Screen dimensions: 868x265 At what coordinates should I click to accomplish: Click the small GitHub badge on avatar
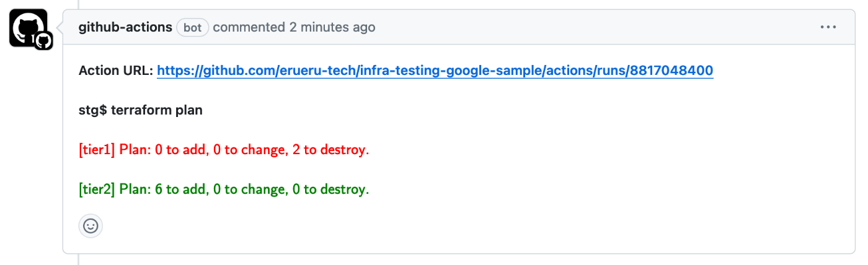point(43,41)
